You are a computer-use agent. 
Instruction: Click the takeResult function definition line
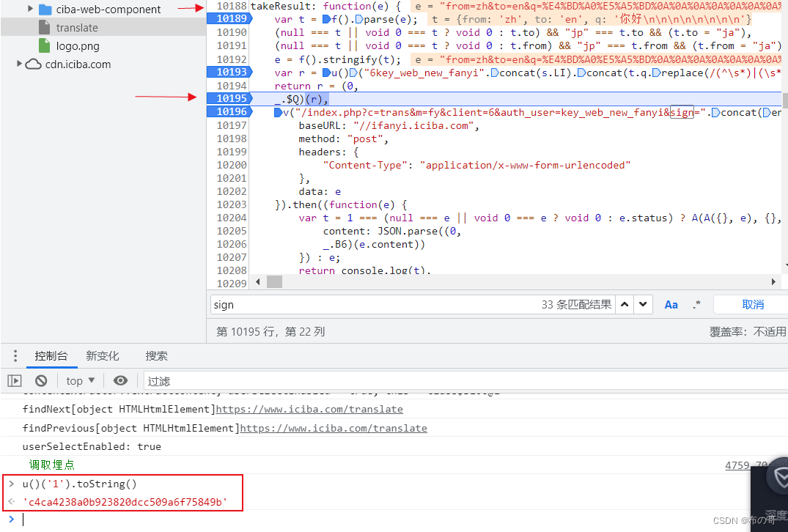coord(325,6)
